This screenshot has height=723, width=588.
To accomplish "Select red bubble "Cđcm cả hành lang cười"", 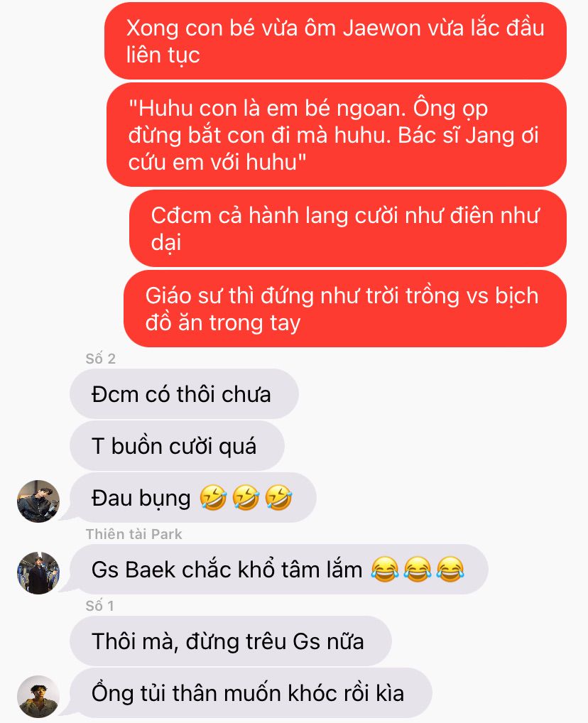I will pyautogui.click(x=348, y=229).
